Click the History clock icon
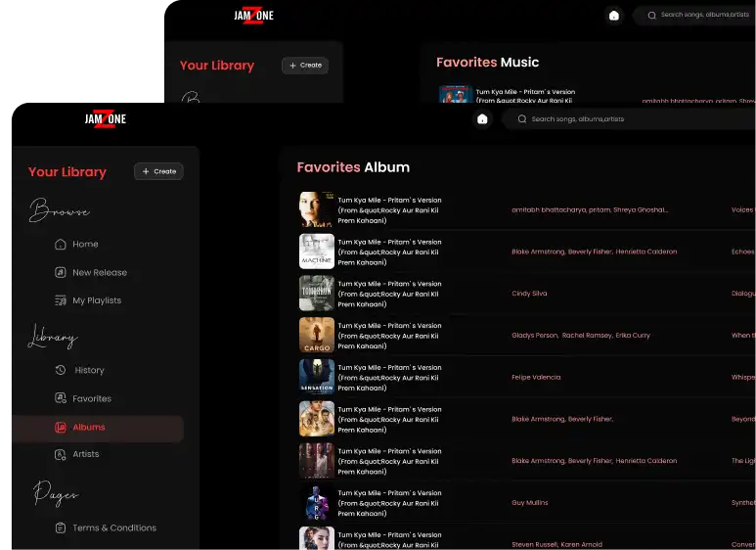The width and height of the screenshot is (756, 550). tap(61, 370)
